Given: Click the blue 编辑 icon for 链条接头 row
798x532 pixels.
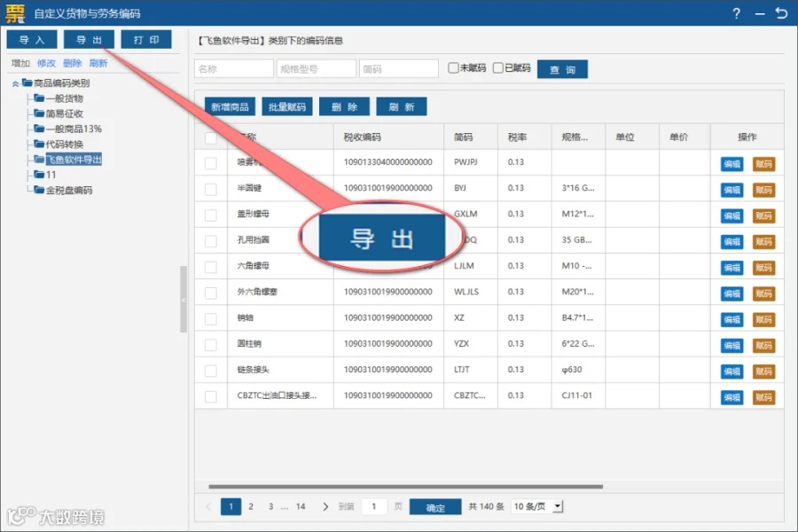Looking at the screenshot, I should 731,372.
